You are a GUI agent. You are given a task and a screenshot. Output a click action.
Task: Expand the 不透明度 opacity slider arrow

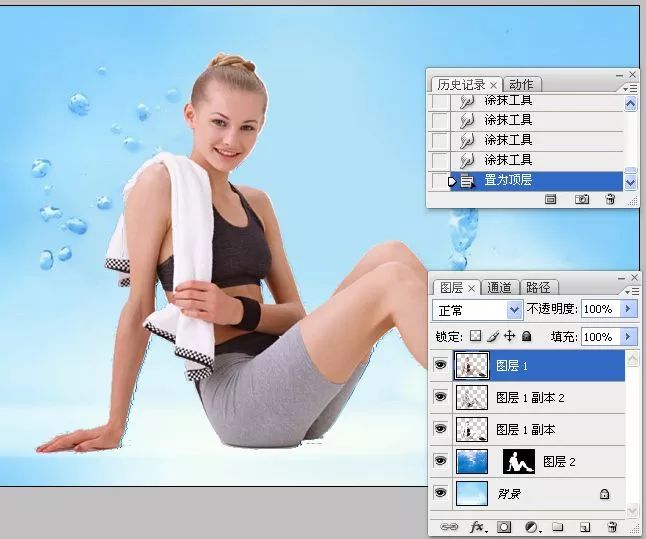[628, 309]
